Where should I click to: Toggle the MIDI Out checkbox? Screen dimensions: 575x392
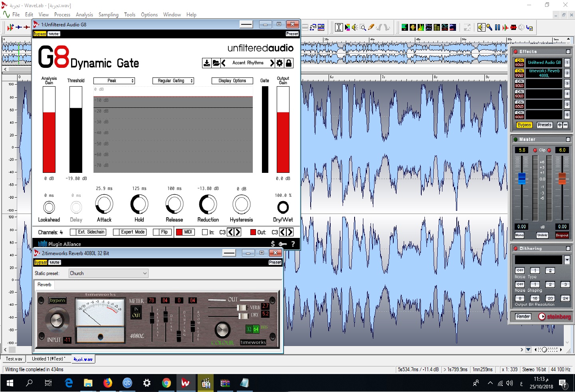tap(253, 232)
